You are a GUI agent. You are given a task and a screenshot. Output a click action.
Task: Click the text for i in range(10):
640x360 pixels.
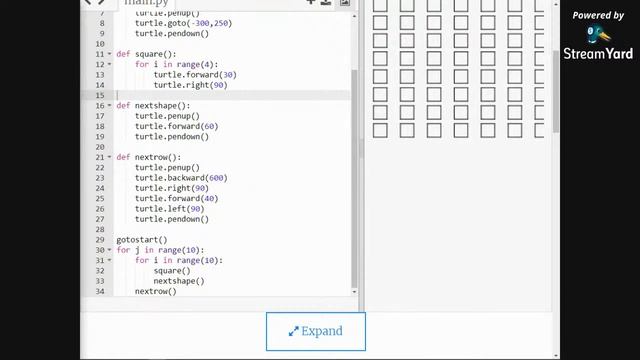[179, 260]
